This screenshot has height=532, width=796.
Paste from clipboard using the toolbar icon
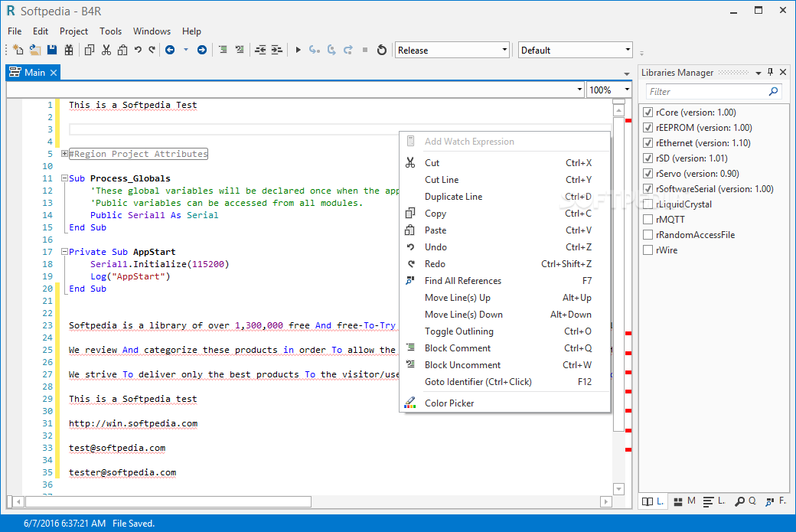[122, 50]
